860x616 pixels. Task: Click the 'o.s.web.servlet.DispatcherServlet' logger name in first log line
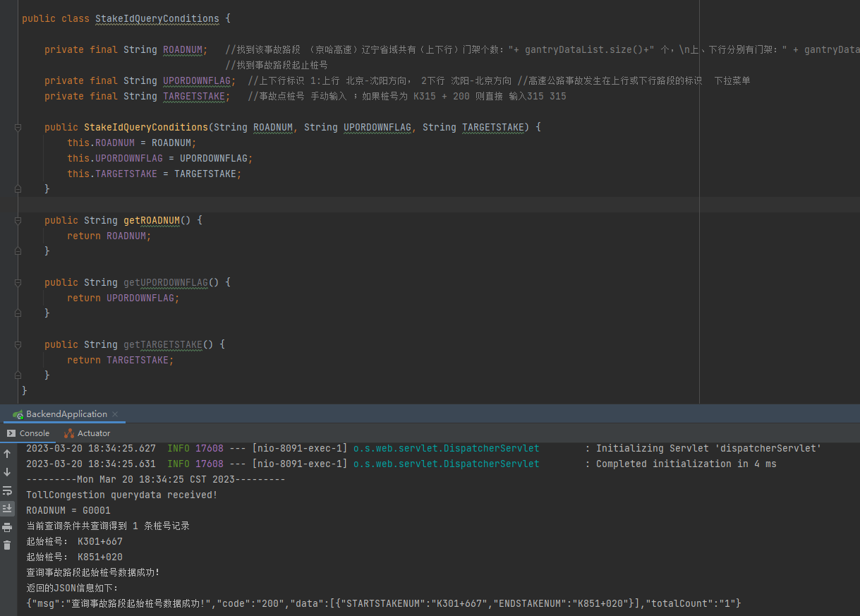pos(447,448)
